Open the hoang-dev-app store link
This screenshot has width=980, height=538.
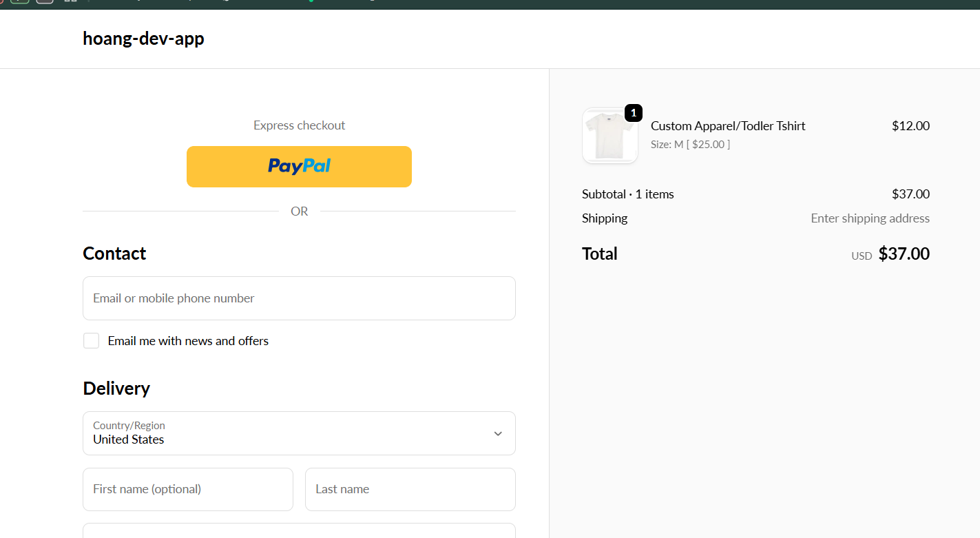tap(143, 39)
